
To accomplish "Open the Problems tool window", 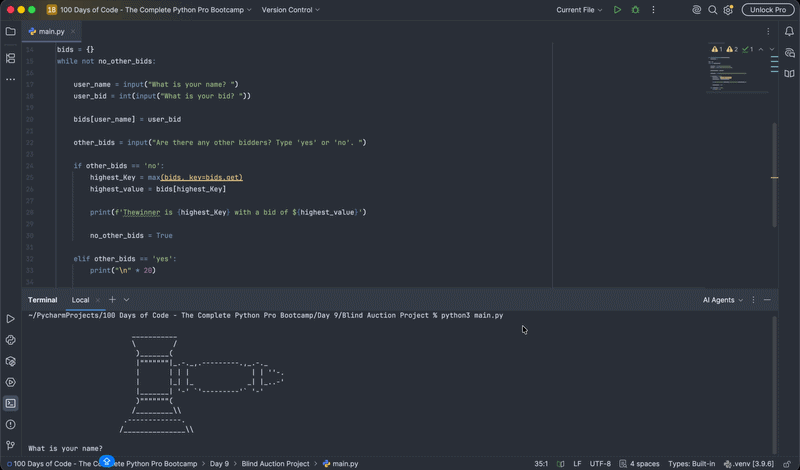I will coord(10,425).
